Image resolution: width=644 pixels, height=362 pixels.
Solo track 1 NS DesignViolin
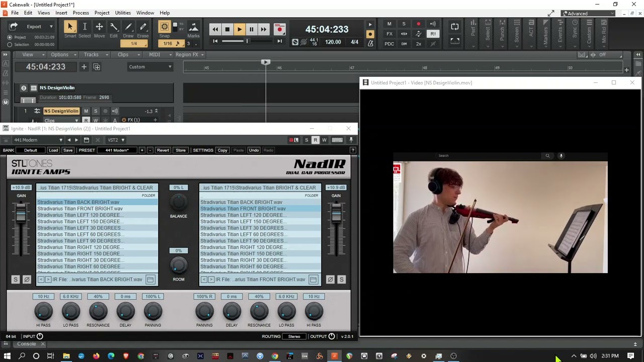point(96,111)
